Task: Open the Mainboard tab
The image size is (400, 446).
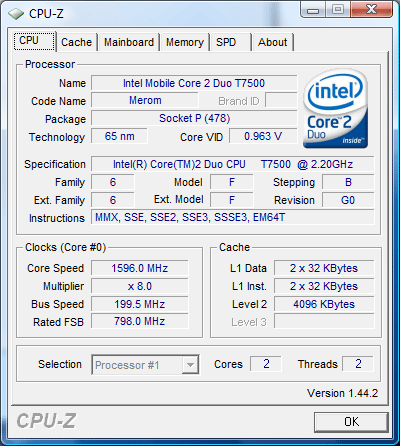Action: (x=129, y=42)
